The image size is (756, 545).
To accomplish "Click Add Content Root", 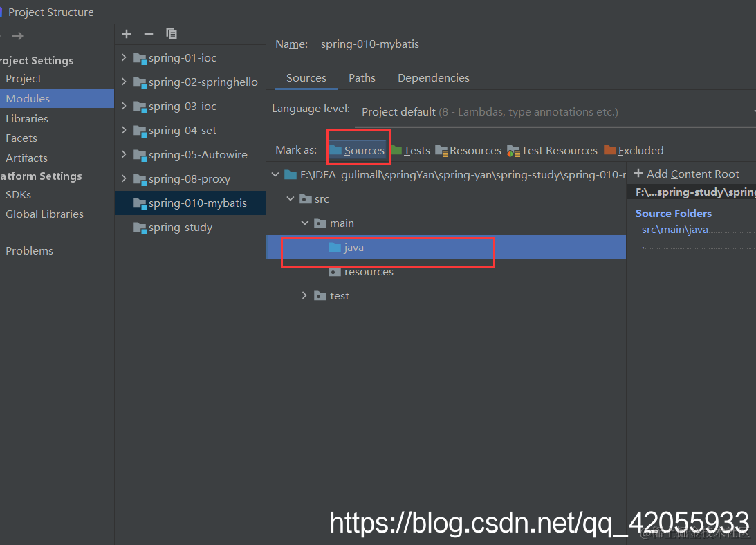I will 687,174.
